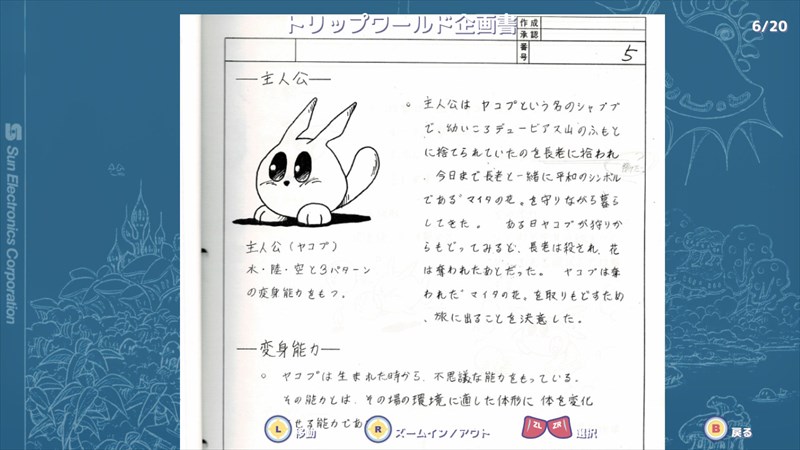Click the 主人公 section heading
Viewport: 800px width, 450px height.
pyautogui.click(x=283, y=79)
